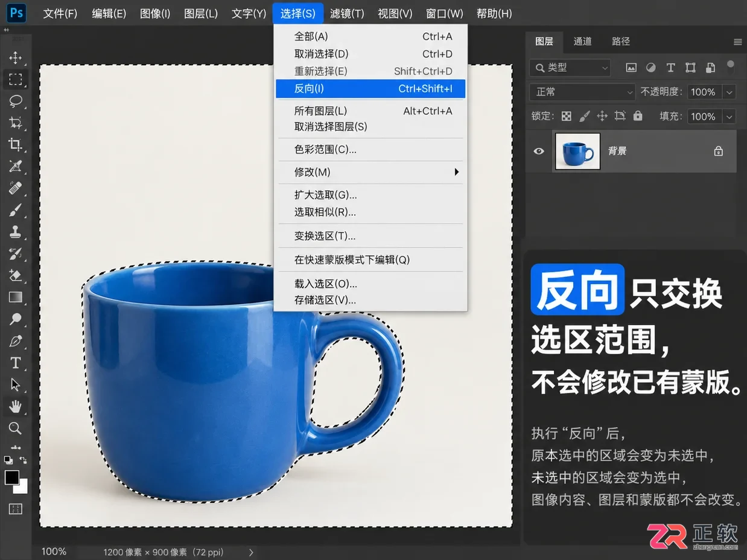Toggle adjustment layer filter

pos(651,68)
